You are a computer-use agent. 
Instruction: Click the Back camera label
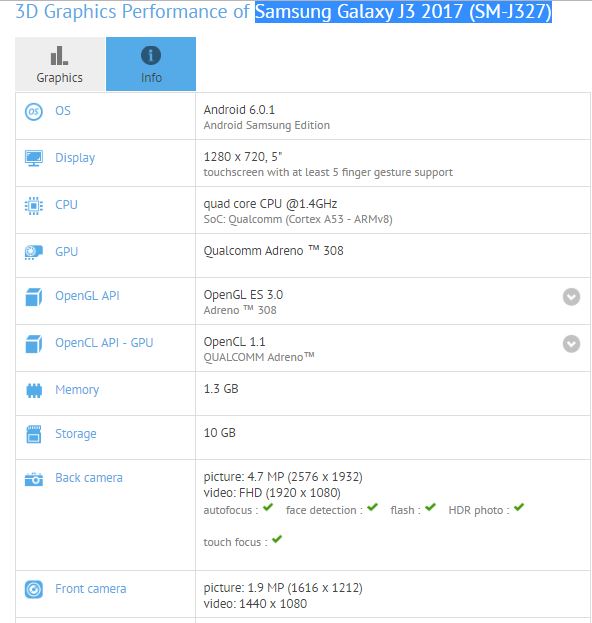click(x=89, y=478)
